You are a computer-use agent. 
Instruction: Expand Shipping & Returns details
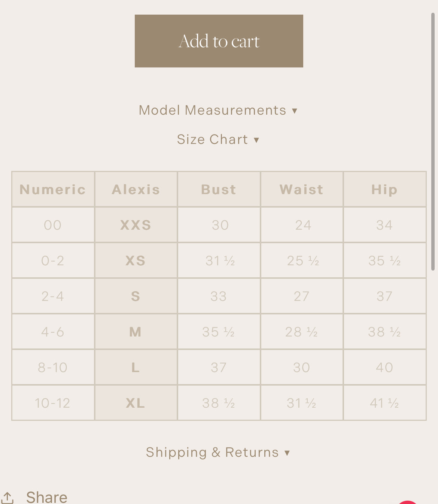[218, 452]
